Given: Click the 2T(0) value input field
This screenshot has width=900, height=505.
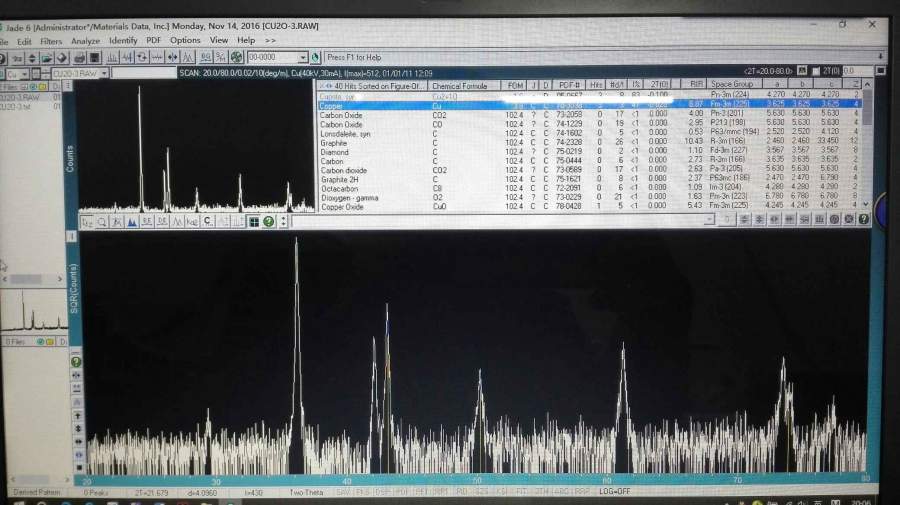Looking at the screenshot, I should click(857, 71).
